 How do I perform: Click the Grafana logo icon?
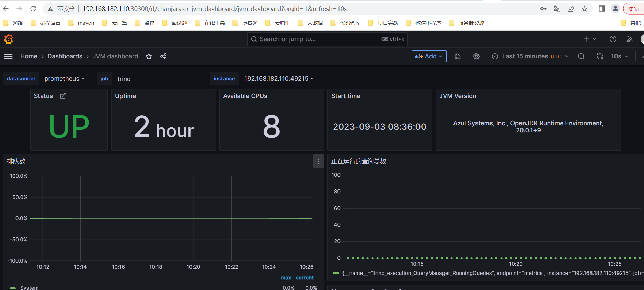click(9, 39)
